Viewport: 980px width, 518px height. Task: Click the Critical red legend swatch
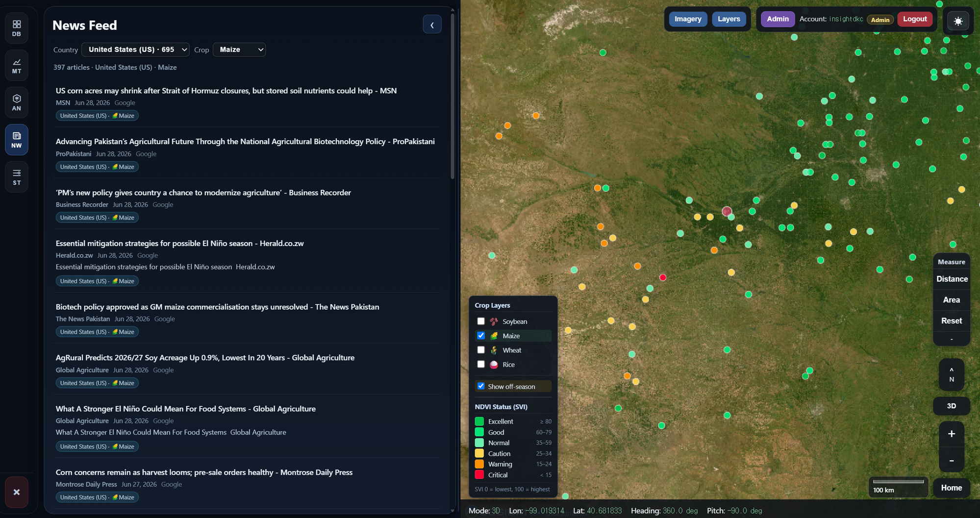[479, 475]
